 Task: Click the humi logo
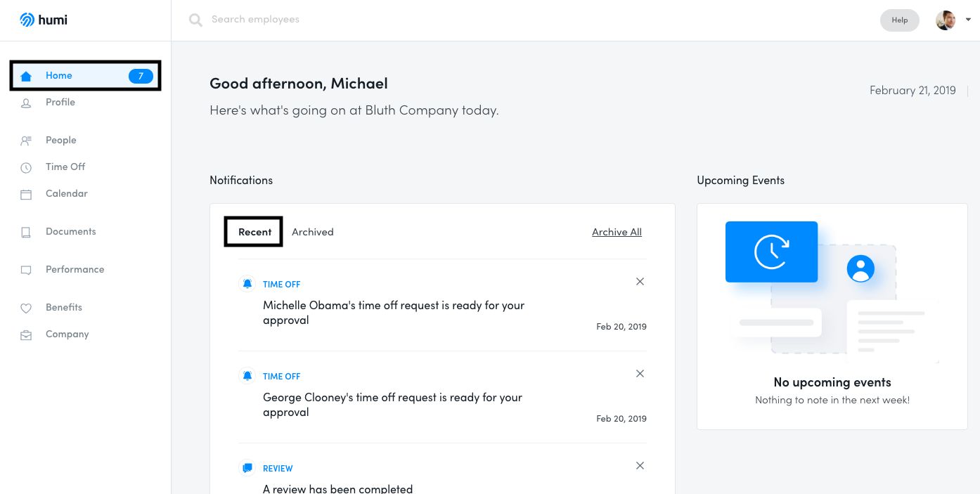[44, 20]
